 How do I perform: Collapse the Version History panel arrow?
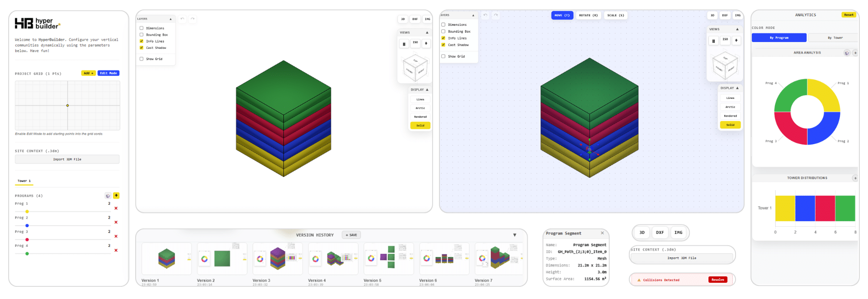pos(514,235)
